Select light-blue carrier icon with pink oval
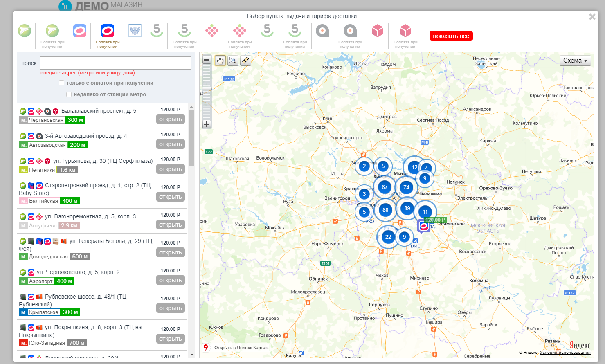Image resolution: width=605 pixels, height=364 pixels. coord(80,31)
